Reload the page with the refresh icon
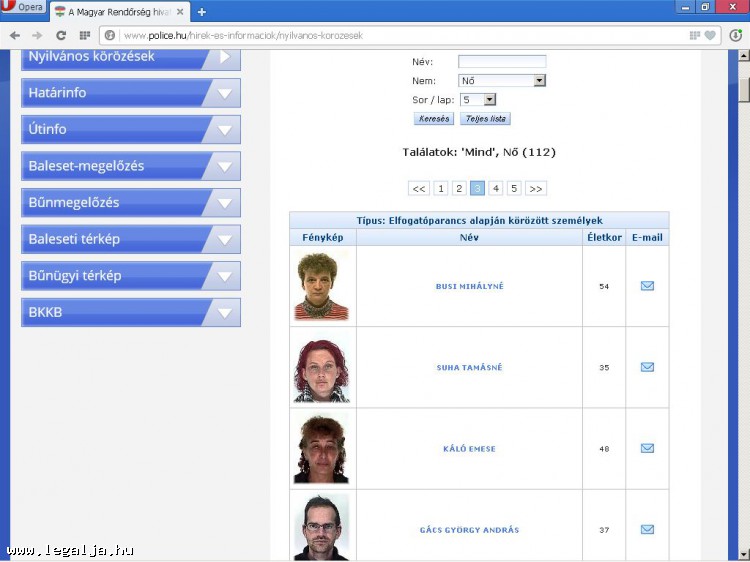 61,35
